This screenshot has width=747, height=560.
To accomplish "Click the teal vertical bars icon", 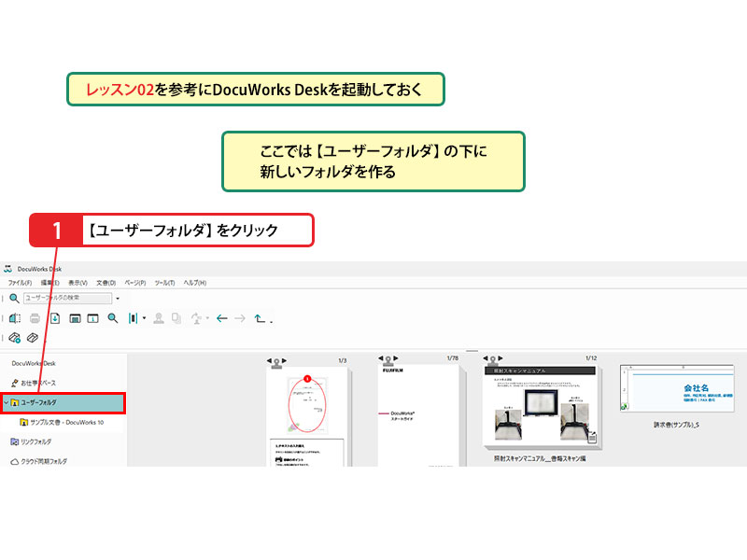I will [x=133, y=318].
